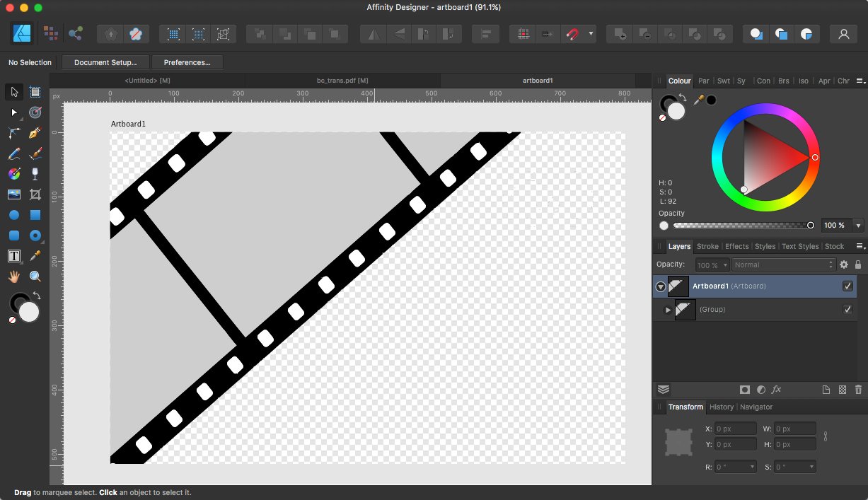The height and width of the screenshot is (500, 868).
Task: Select the Zoom tool
Action: pyautogui.click(x=35, y=277)
